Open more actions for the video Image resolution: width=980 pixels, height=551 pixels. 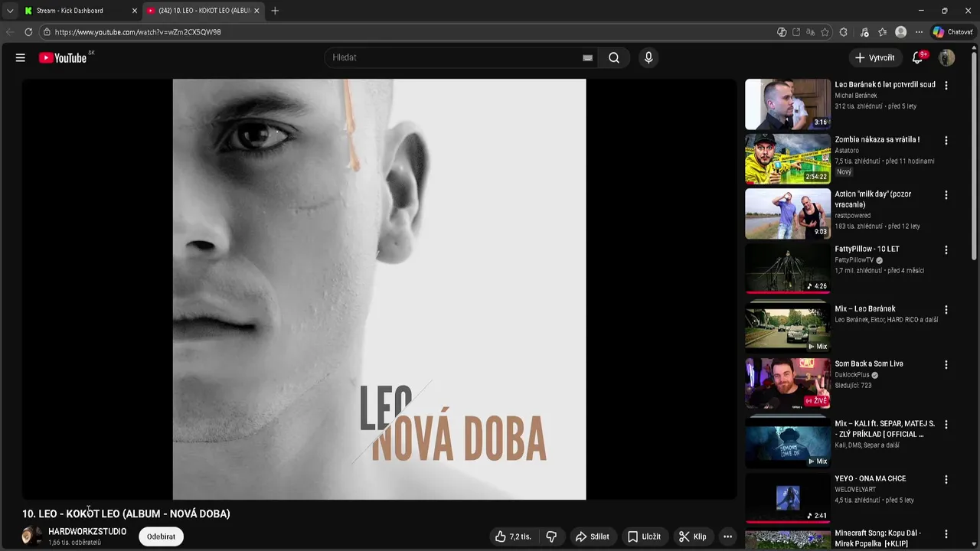728,536
